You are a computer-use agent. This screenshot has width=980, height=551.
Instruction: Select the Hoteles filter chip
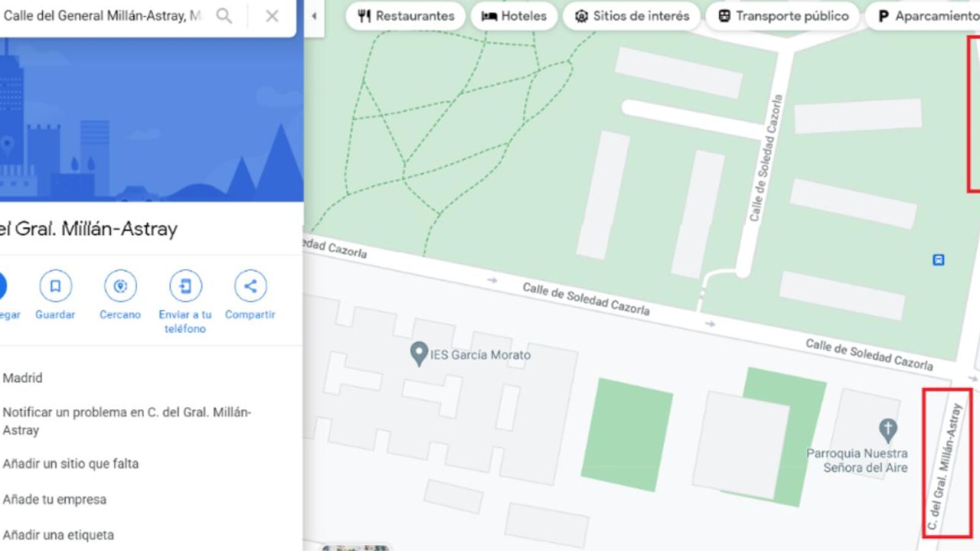pyautogui.click(x=514, y=16)
